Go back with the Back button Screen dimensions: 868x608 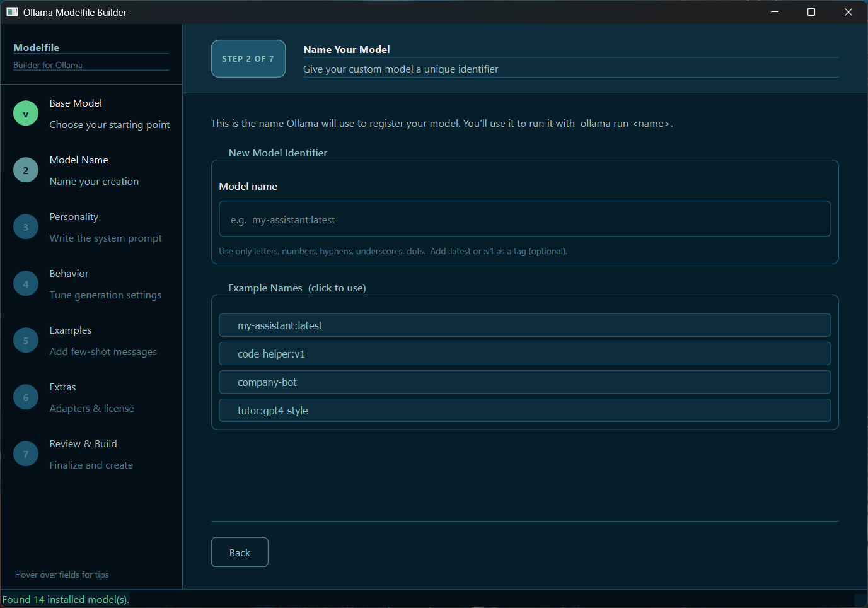[240, 552]
